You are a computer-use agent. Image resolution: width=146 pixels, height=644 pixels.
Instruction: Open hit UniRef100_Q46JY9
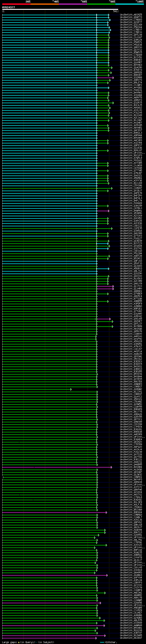131,284
